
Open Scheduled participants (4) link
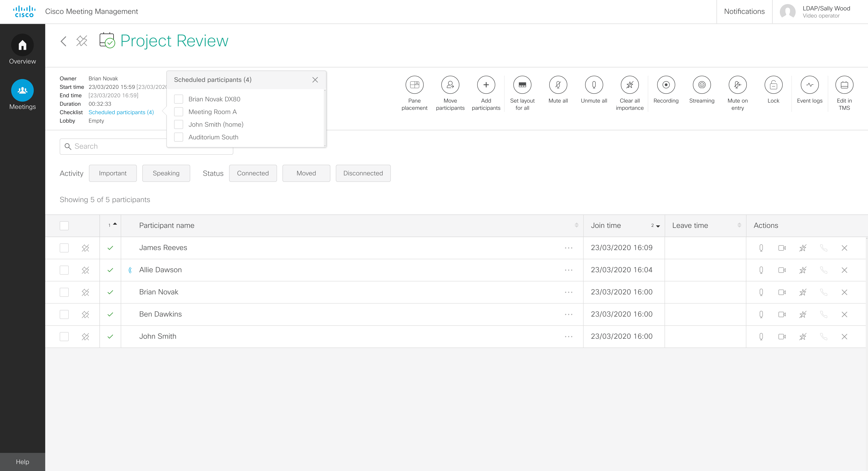click(121, 112)
